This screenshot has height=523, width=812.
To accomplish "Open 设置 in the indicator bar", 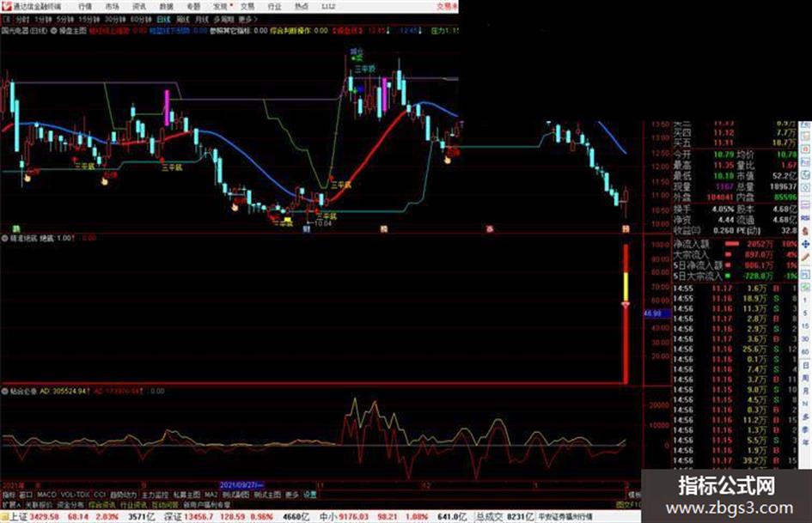I will tap(309, 495).
